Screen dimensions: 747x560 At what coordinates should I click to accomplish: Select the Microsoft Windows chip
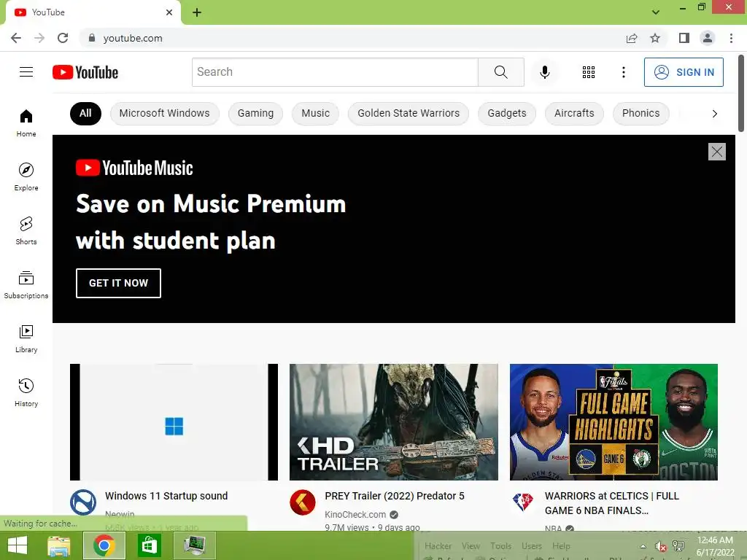point(164,113)
